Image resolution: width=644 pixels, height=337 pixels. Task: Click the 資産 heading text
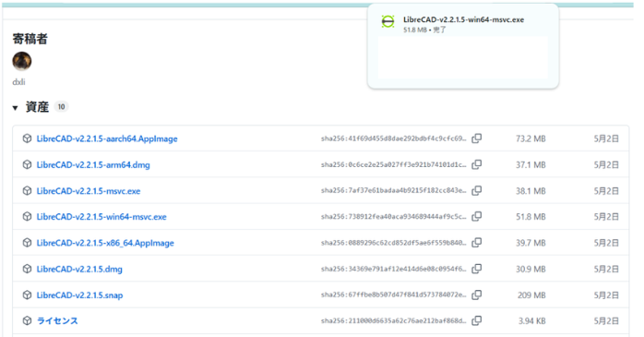click(x=38, y=107)
